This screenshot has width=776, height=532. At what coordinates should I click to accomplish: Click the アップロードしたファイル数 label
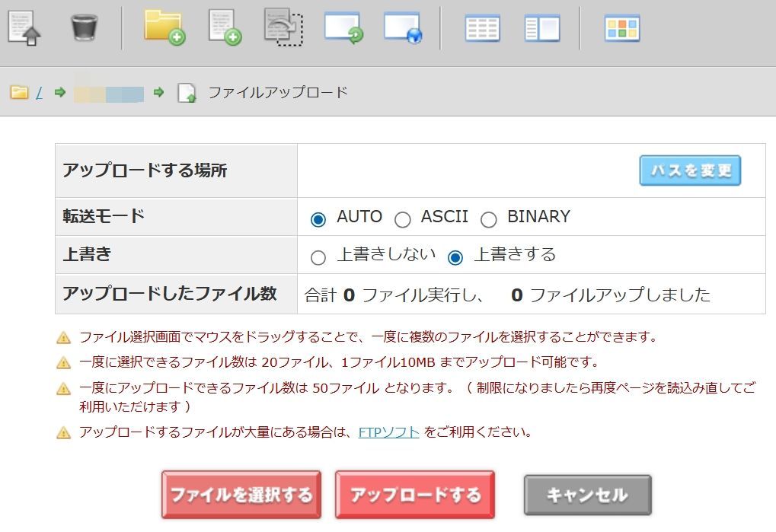click(169, 293)
